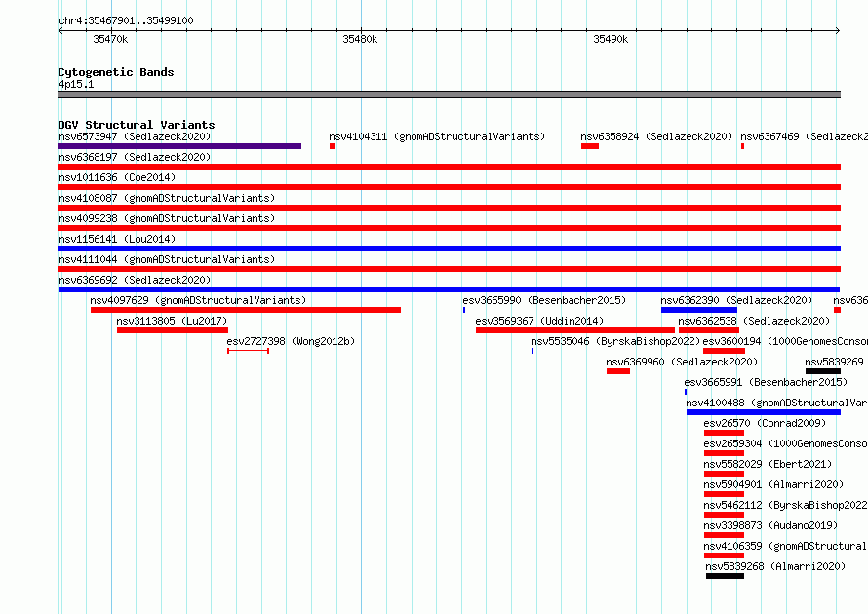Select the blue nsv4100488 variant bar

click(x=764, y=412)
